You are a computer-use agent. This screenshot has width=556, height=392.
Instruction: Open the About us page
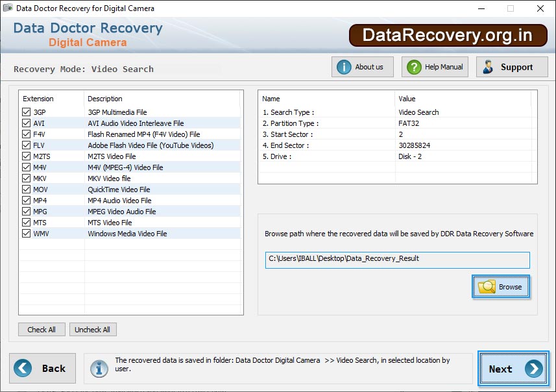[363, 67]
